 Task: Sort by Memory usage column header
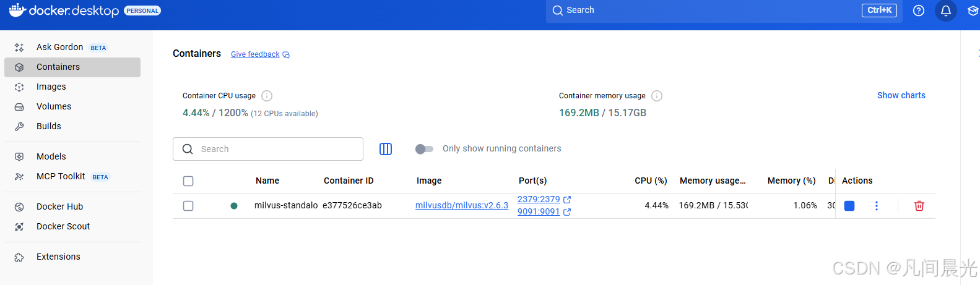(713, 181)
